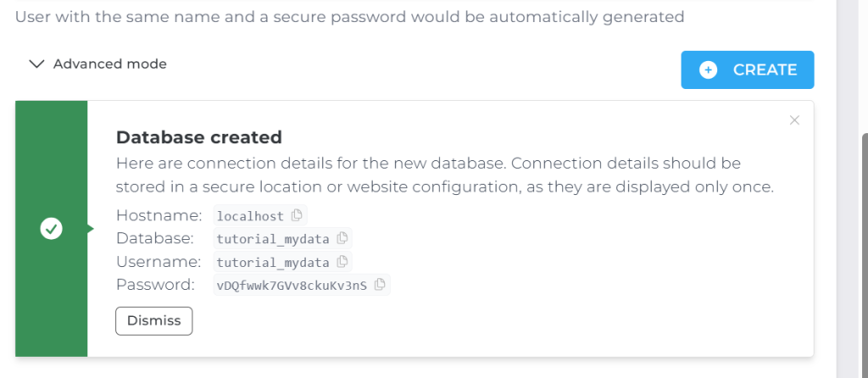Click the Database tutorial_mydata value

coord(272,239)
